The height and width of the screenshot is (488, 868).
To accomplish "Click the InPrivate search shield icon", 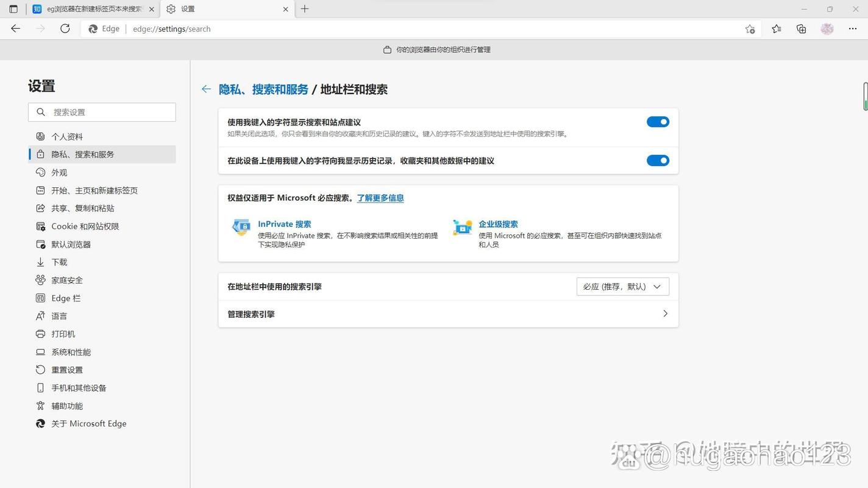I will click(x=241, y=227).
